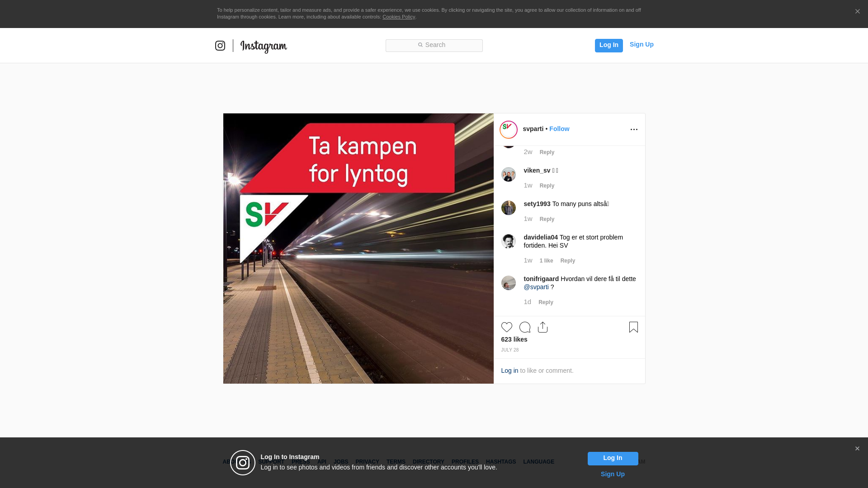The height and width of the screenshot is (488, 868).
Task: Reply to viken_sv comment
Action: [x=547, y=186]
